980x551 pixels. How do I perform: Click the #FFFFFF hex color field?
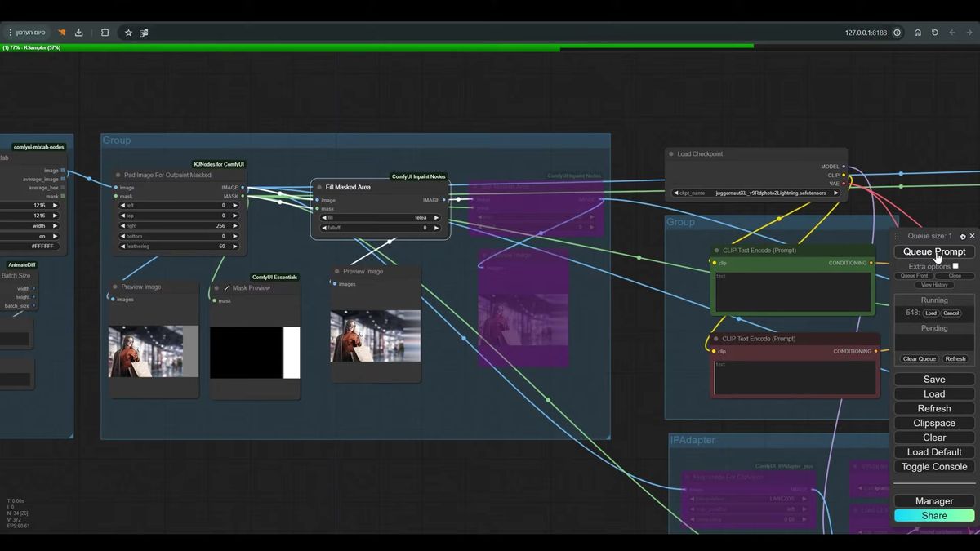pos(31,246)
